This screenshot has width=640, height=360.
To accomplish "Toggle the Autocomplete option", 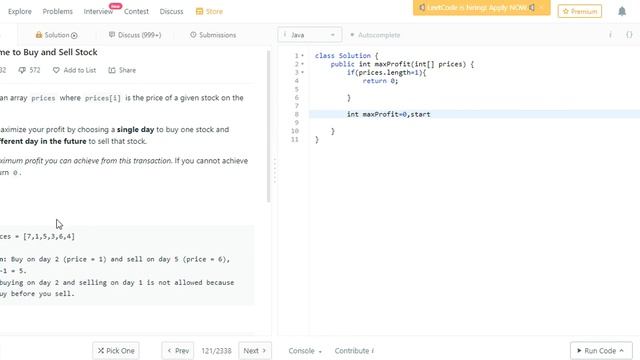I will (x=375, y=35).
